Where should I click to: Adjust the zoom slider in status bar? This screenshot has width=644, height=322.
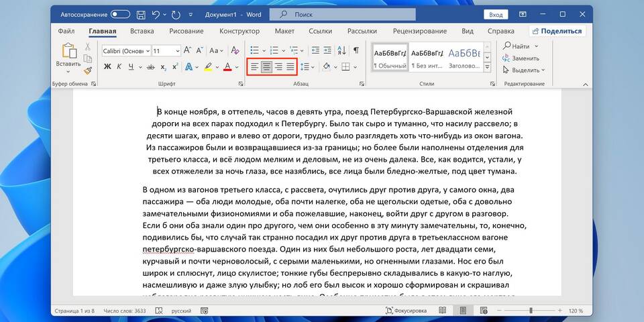531,311
